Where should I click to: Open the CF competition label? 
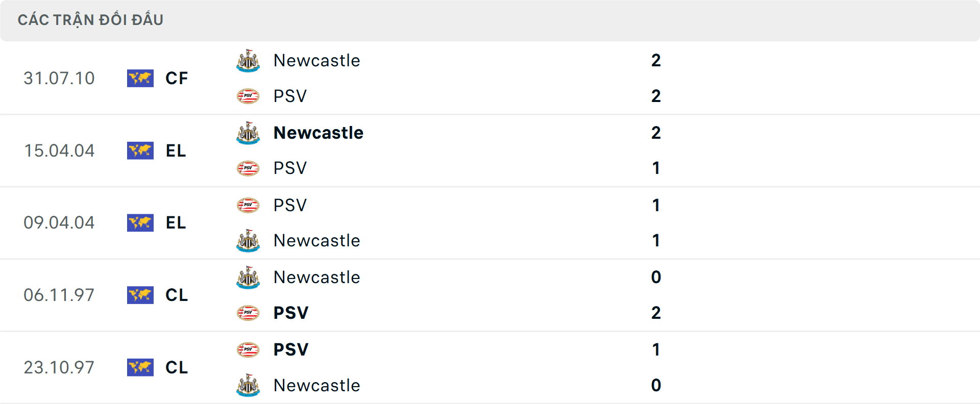(176, 78)
